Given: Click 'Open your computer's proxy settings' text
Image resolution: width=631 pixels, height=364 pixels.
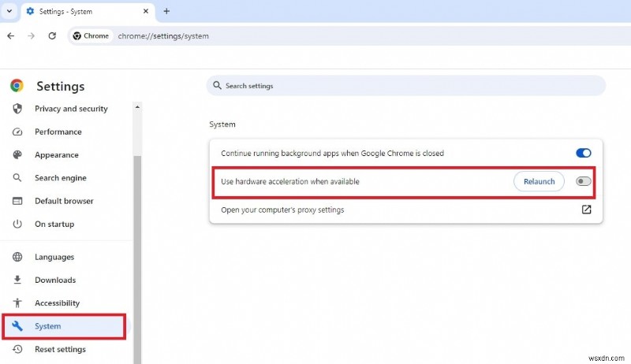Looking at the screenshot, I should coord(282,210).
